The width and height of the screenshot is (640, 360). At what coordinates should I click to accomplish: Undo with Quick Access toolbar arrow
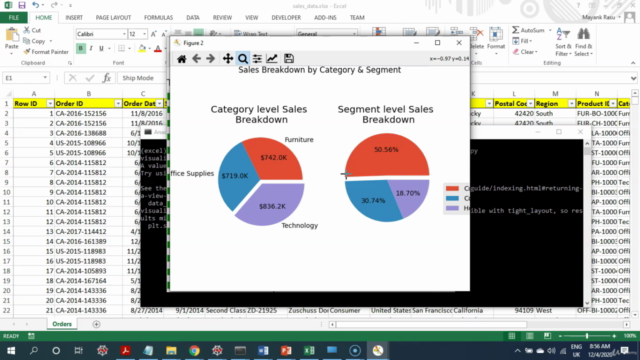tap(36, 5)
